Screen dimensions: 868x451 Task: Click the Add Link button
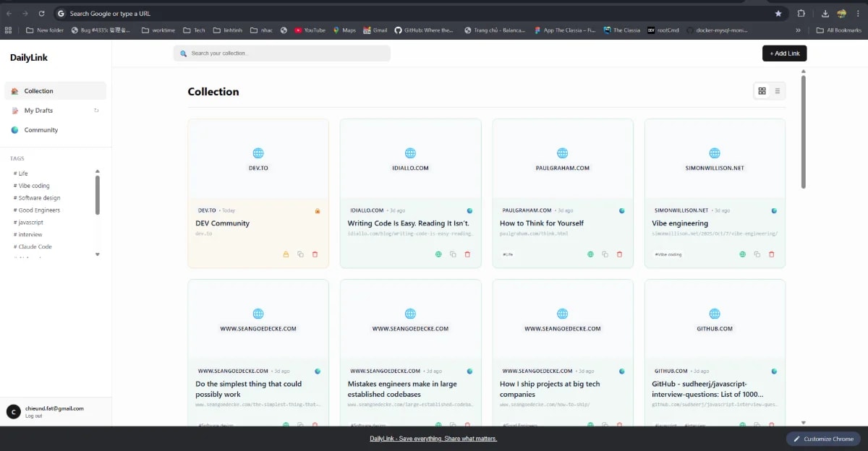coord(784,53)
